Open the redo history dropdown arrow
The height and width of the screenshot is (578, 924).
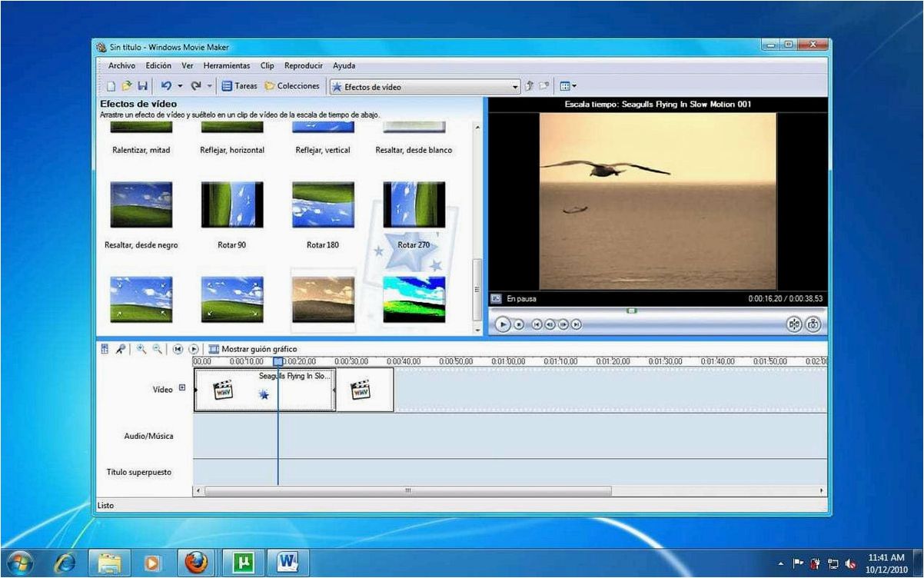click(209, 87)
